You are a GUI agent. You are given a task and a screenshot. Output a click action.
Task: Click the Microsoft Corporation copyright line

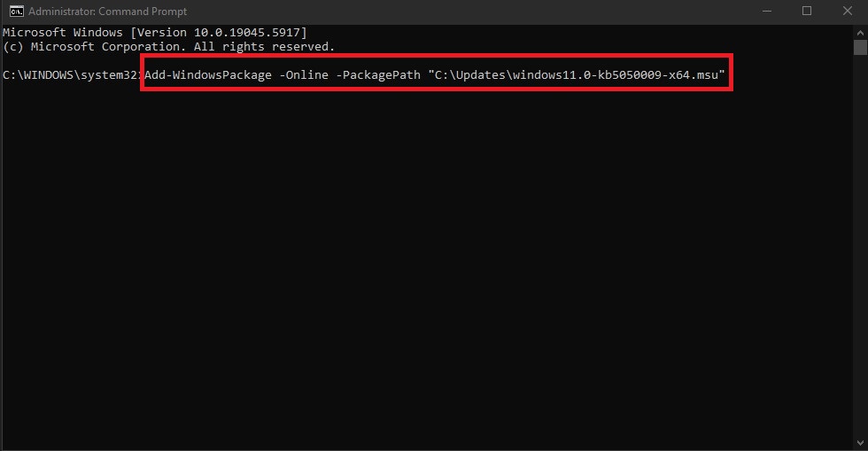(x=168, y=46)
